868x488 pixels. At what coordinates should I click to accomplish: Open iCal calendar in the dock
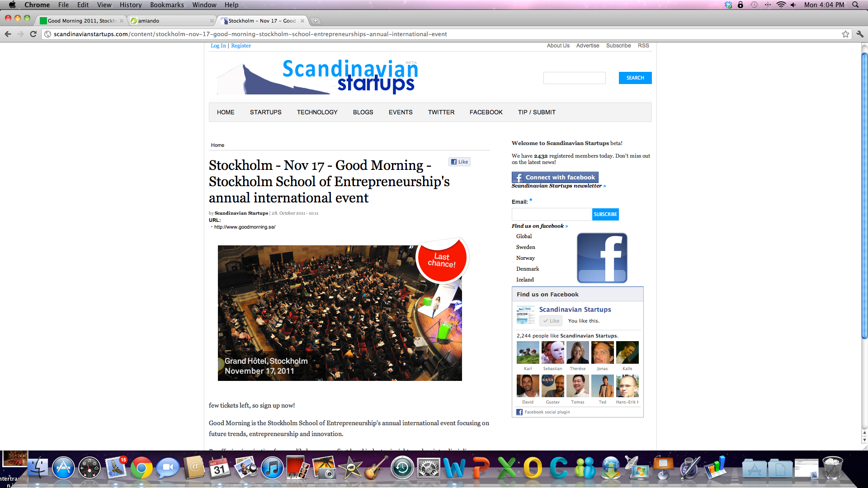click(x=220, y=468)
